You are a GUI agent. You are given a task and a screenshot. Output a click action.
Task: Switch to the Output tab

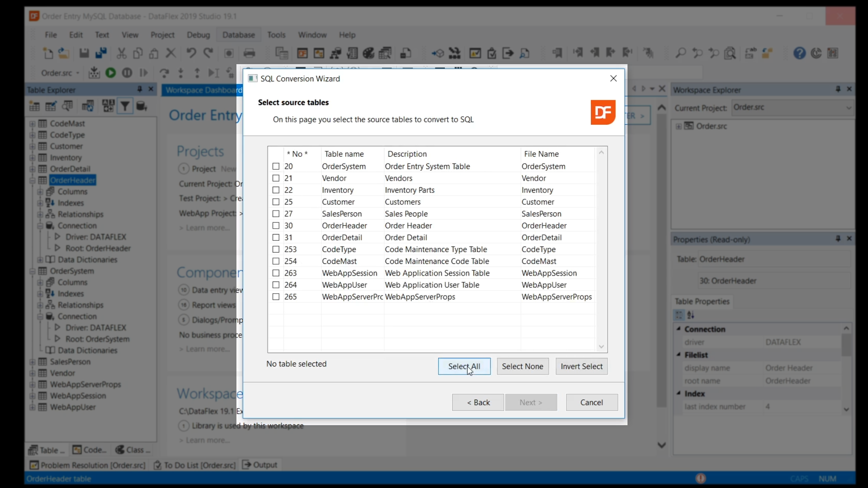coord(260,465)
